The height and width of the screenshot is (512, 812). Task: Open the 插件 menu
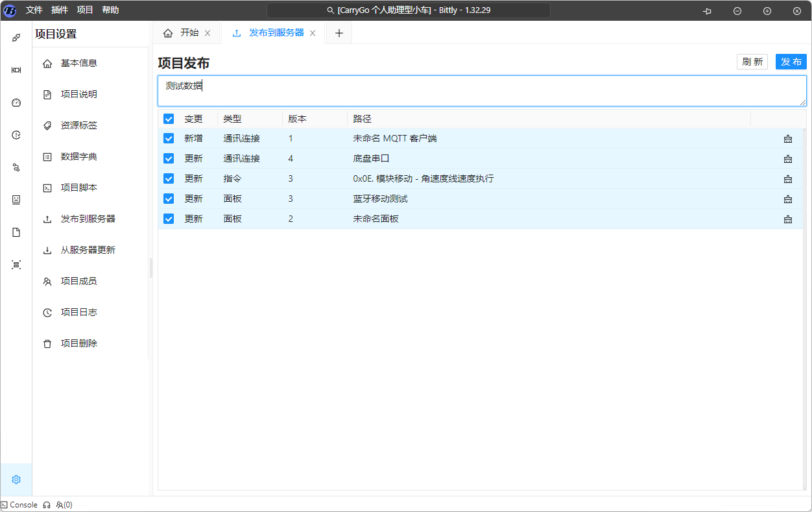click(x=59, y=10)
